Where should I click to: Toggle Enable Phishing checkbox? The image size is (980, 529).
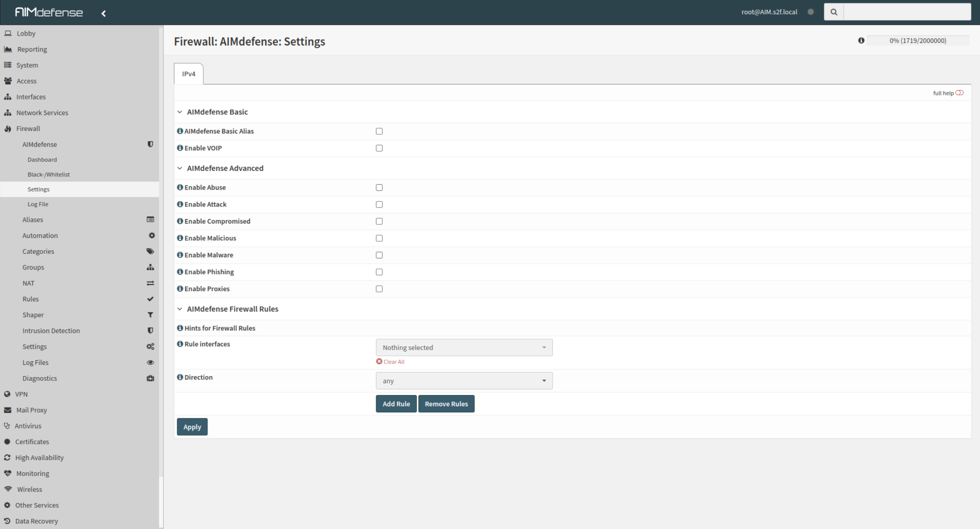379,272
